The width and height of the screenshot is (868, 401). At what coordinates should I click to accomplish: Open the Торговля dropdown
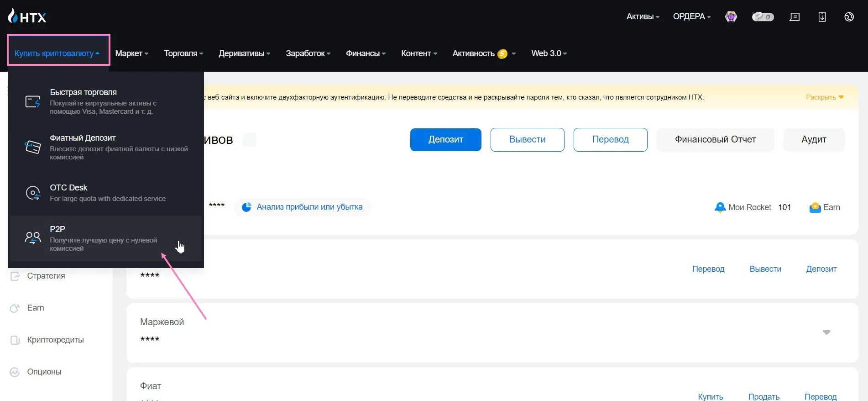(x=183, y=53)
